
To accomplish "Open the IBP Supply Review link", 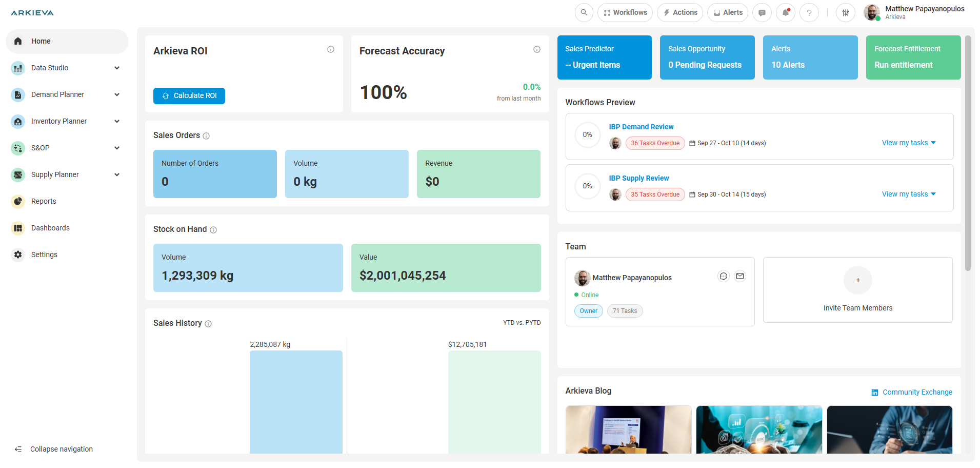I will (639, 178).
